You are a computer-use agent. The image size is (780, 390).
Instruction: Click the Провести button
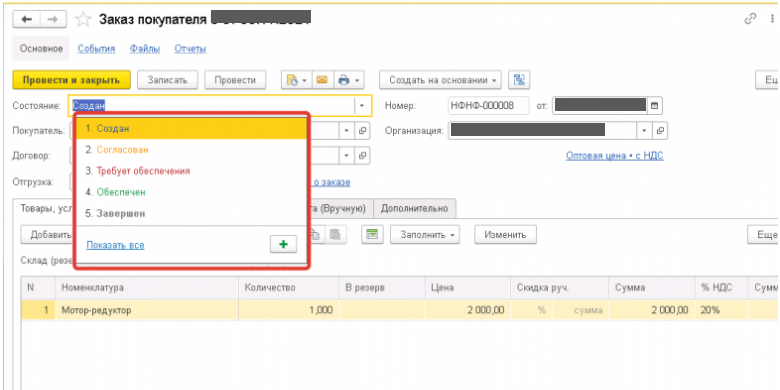click(235, 80)
